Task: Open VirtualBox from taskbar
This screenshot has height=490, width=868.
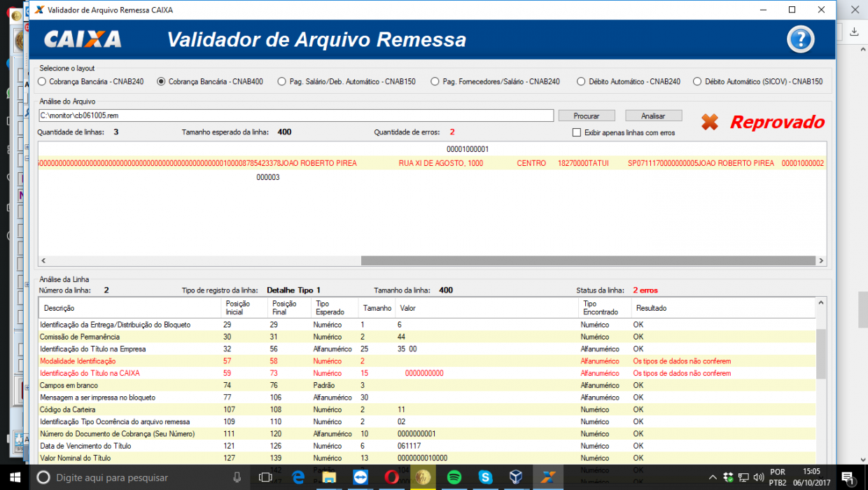Action: [516, 477]
